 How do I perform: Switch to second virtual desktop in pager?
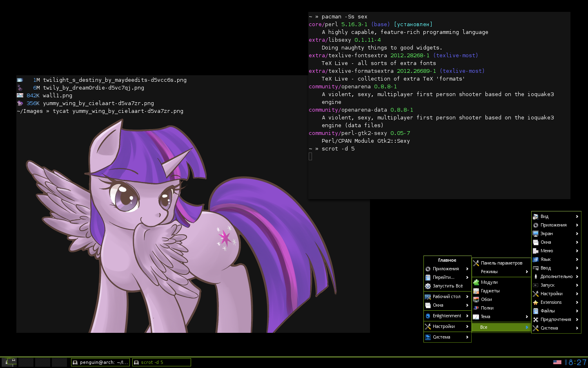(26, 362)
